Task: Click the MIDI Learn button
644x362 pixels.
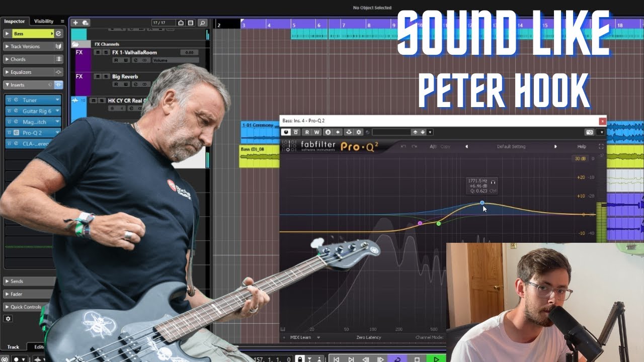Action: click(301, 337)
